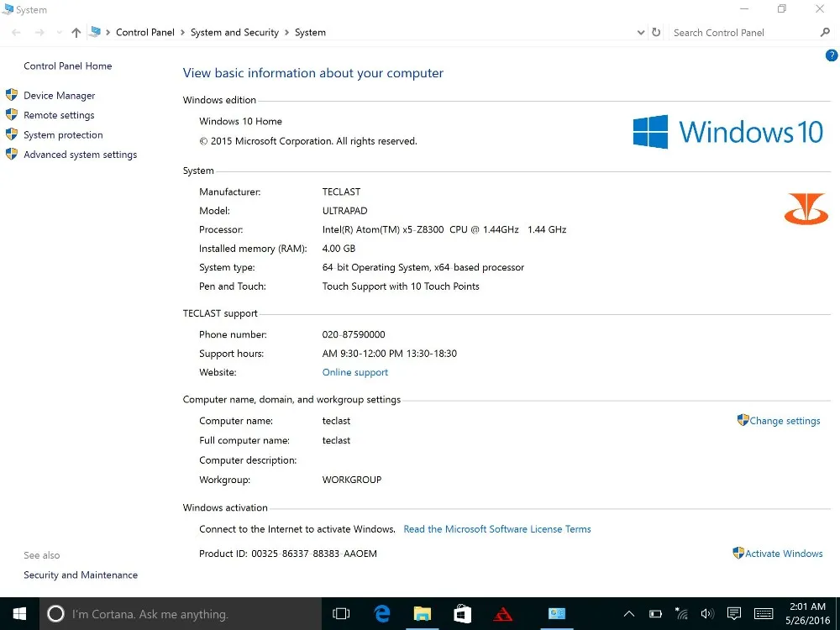Click the Cortana circle icon
Image resolution: width=840 pixels, height=630 pixels.
[x=55, y=614]
